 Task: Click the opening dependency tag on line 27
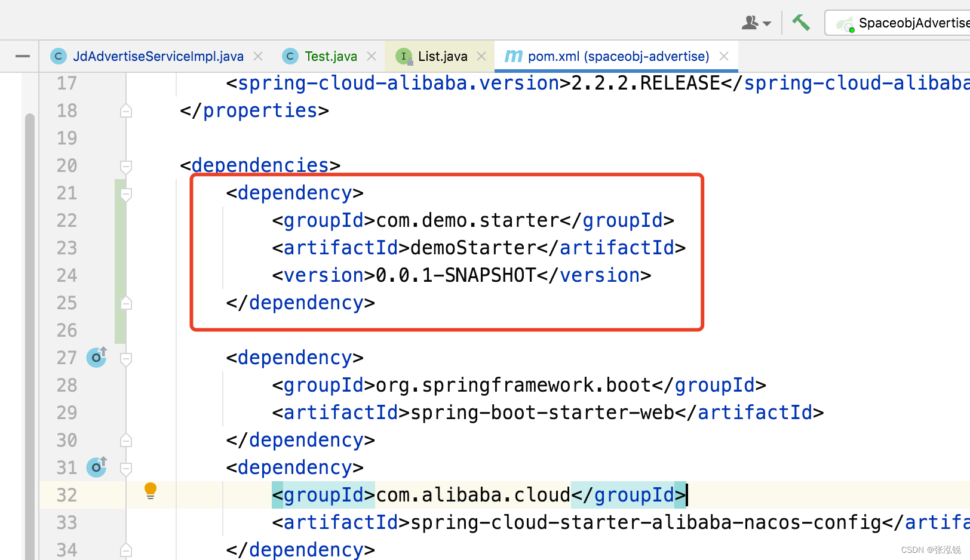(x=294, y=358)
